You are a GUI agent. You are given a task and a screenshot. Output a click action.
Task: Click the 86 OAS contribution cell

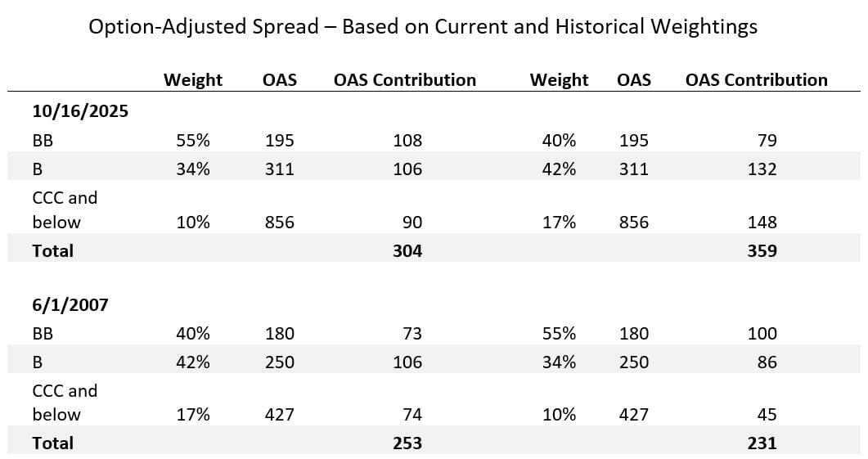(767, 362)
